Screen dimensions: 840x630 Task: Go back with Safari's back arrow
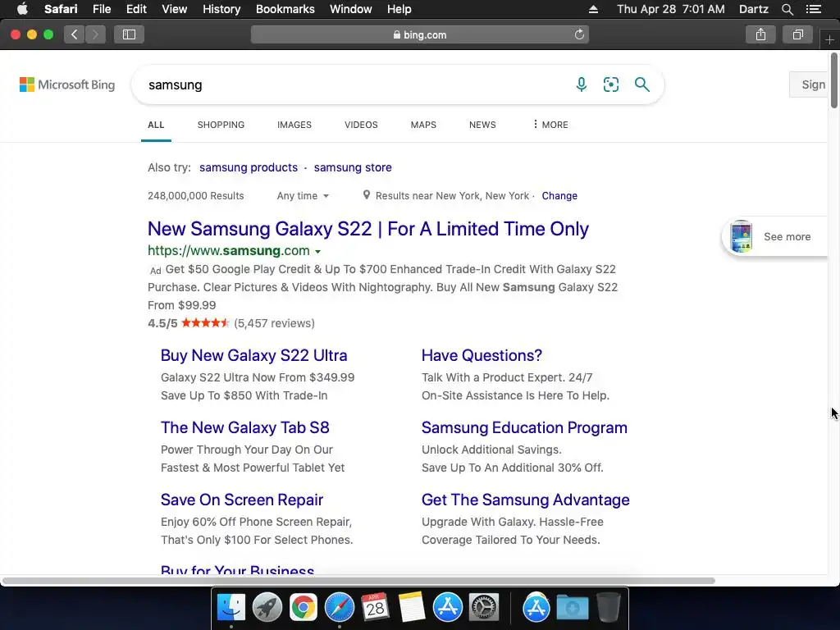click(x=75, y=34)
